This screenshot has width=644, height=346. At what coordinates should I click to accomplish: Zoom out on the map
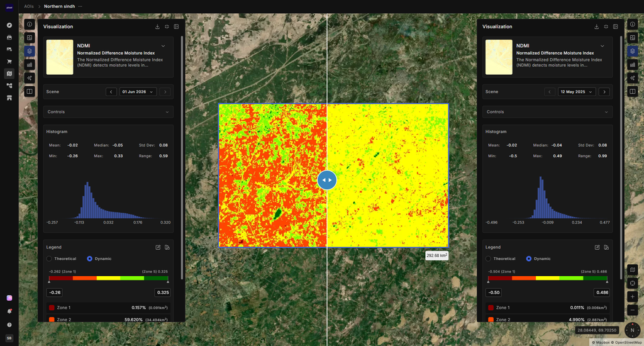point(633,310)
